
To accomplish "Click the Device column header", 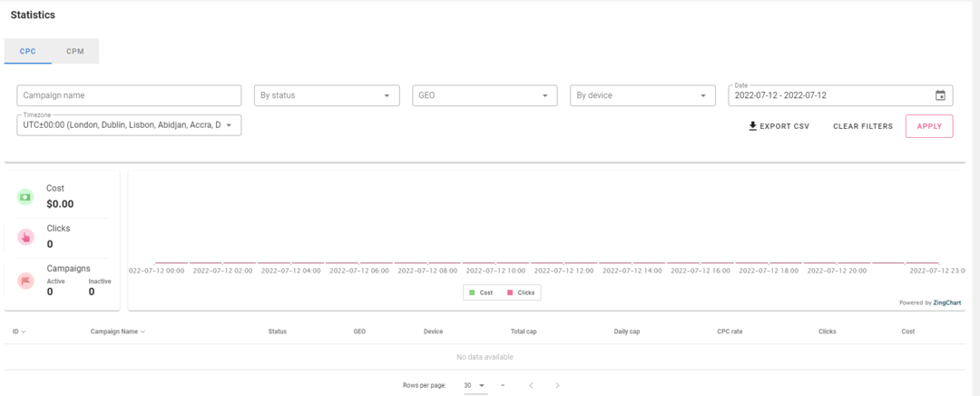I will (x=433, y=332).
